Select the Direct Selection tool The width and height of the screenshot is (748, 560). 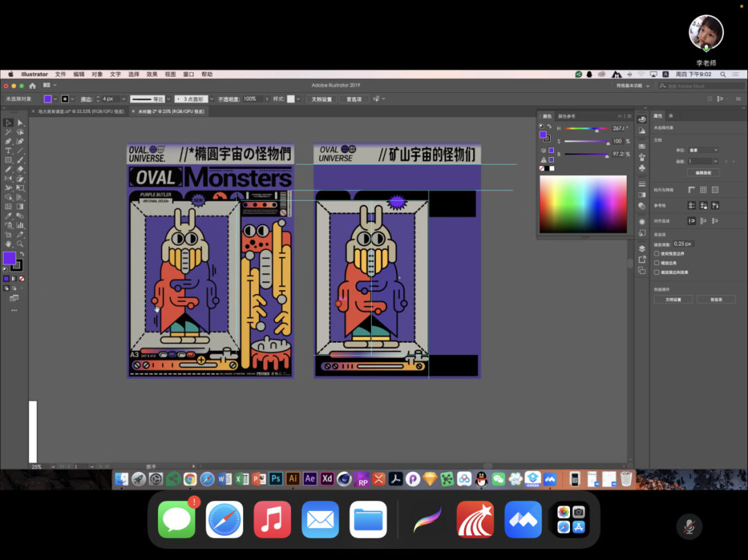(x=20, y=123)
